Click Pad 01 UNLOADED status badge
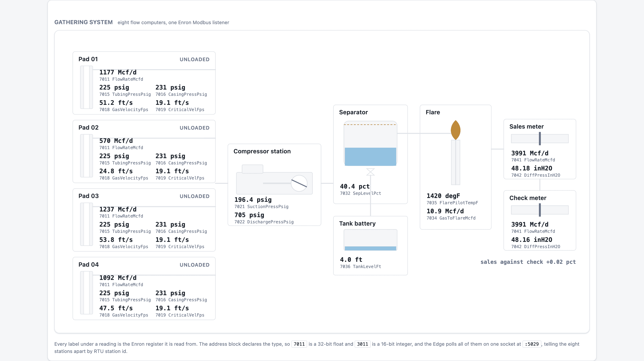 (194, 59)
